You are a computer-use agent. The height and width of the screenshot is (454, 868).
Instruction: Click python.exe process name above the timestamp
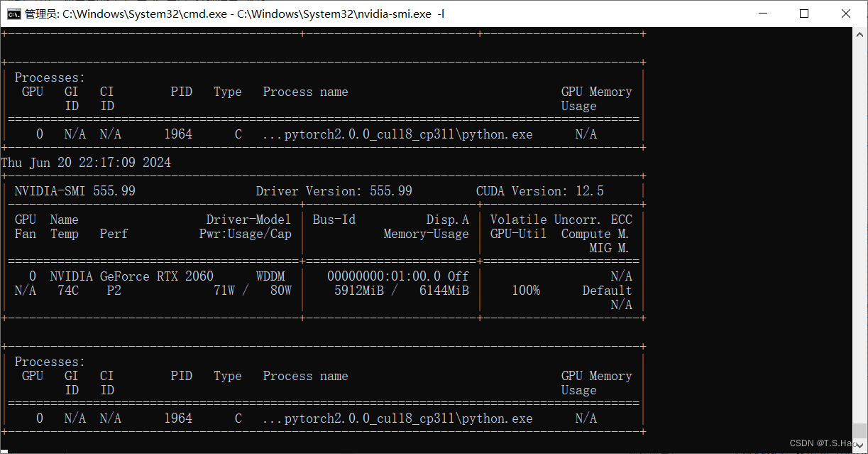pyautogui.click(x=398, y=134)
